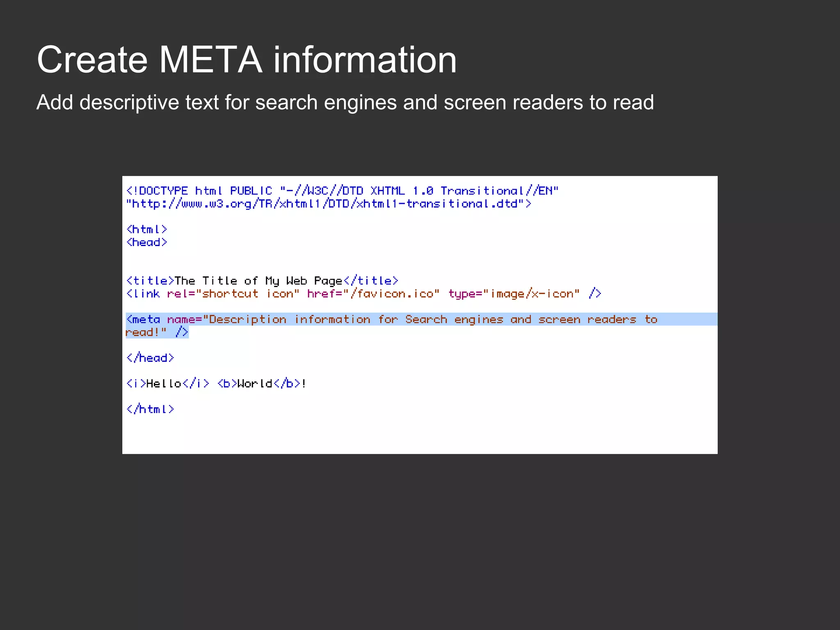Click the 'Create META information' slide title

tap(247, 60)
